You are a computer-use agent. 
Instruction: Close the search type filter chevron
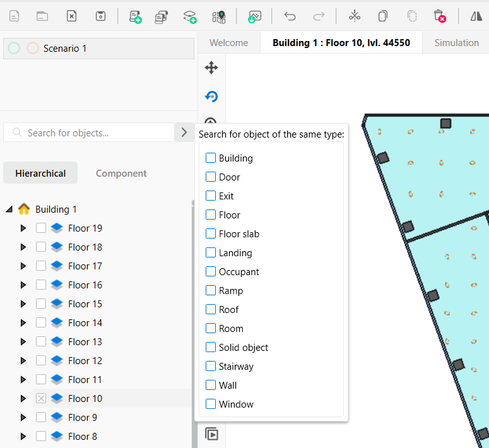(184, 133)
